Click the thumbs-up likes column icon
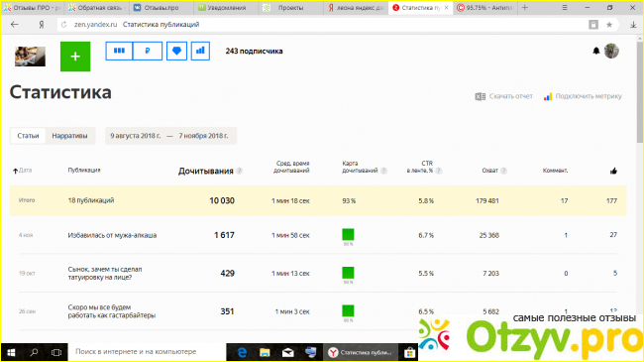 613,171
